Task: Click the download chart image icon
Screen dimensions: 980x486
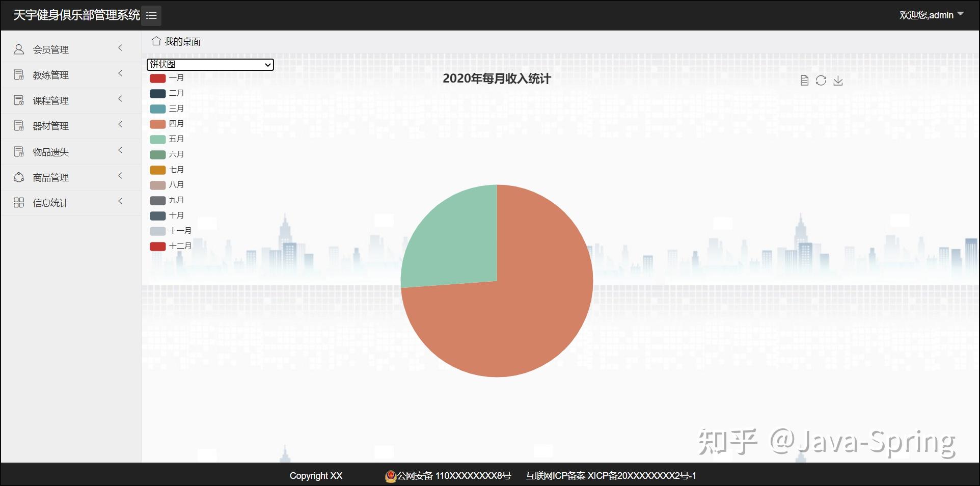Action: click(838, 80)
